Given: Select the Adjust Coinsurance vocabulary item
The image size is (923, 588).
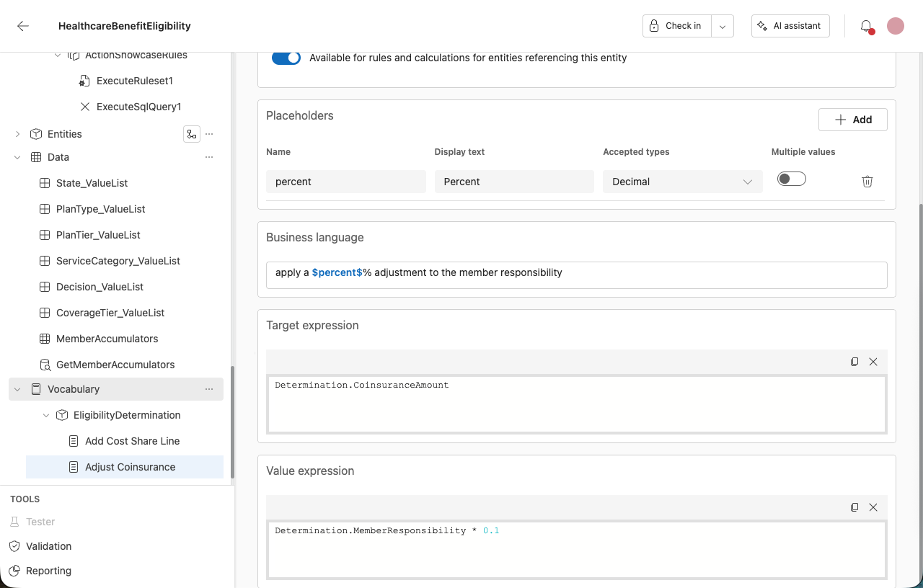Looking at the screenshot, I should (x=125, y=467).
